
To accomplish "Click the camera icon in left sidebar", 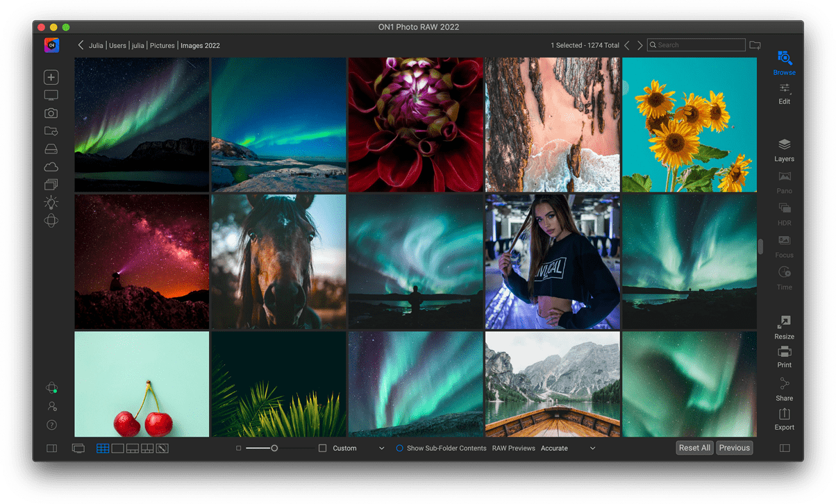I will coord(51,113).
